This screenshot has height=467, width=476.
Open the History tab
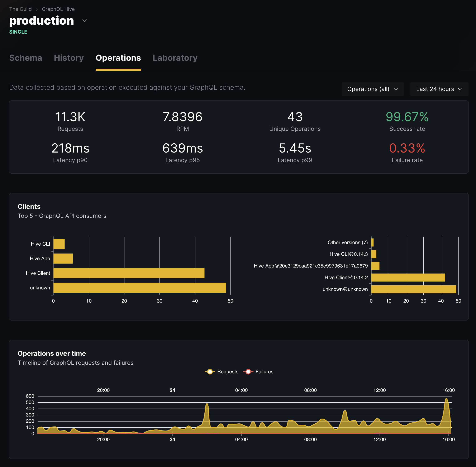tap(69, 58)
